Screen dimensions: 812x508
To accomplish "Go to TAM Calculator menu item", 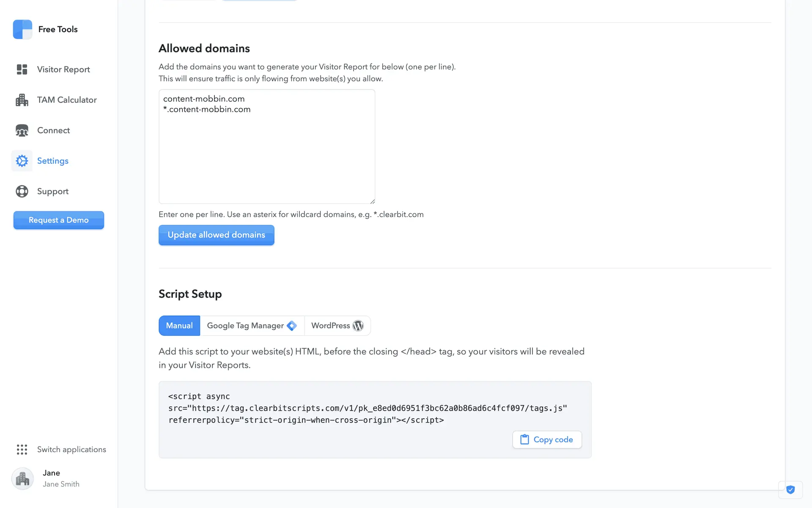I will [x=67, y=100].
